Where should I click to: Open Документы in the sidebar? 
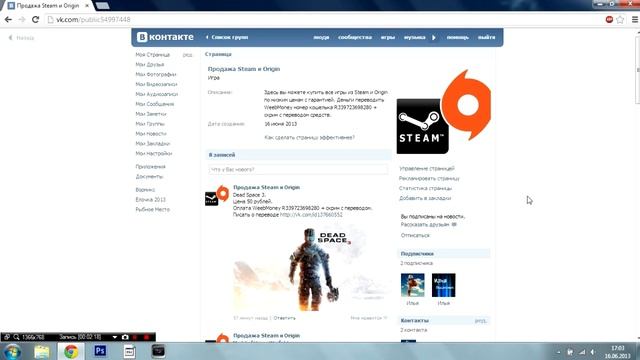point(149,176)
